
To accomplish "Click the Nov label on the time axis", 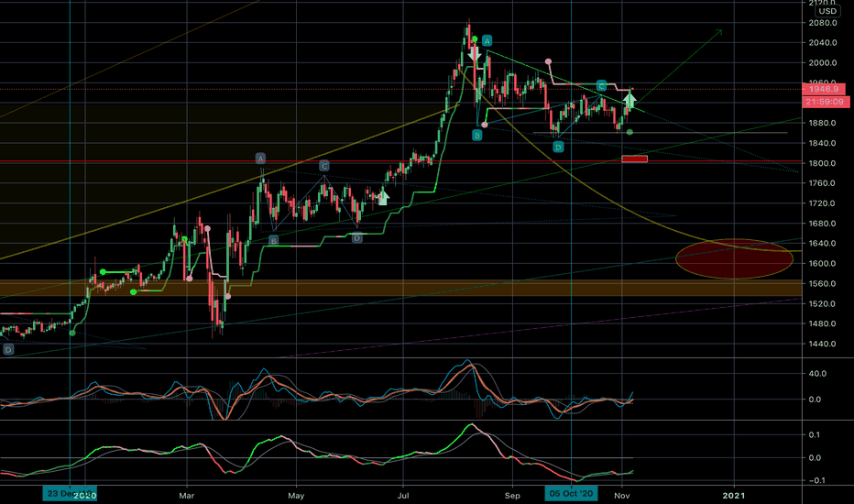I will [622, 495].
